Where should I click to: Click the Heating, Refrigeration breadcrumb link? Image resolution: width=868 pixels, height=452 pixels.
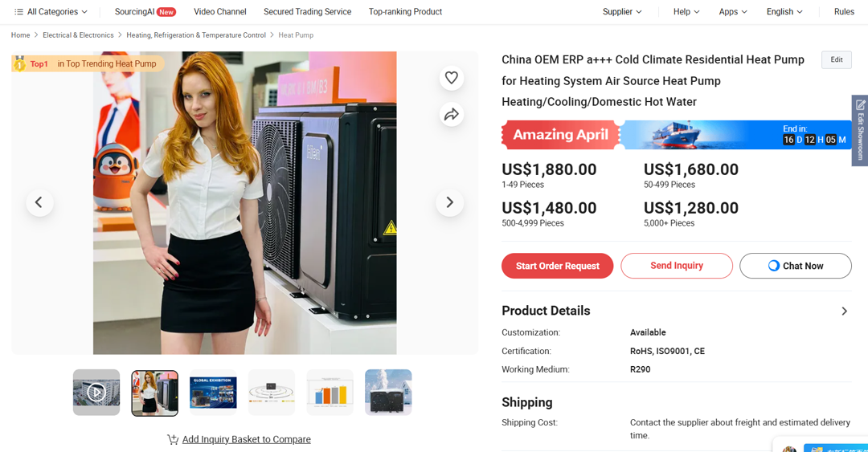tap(196, 35)
